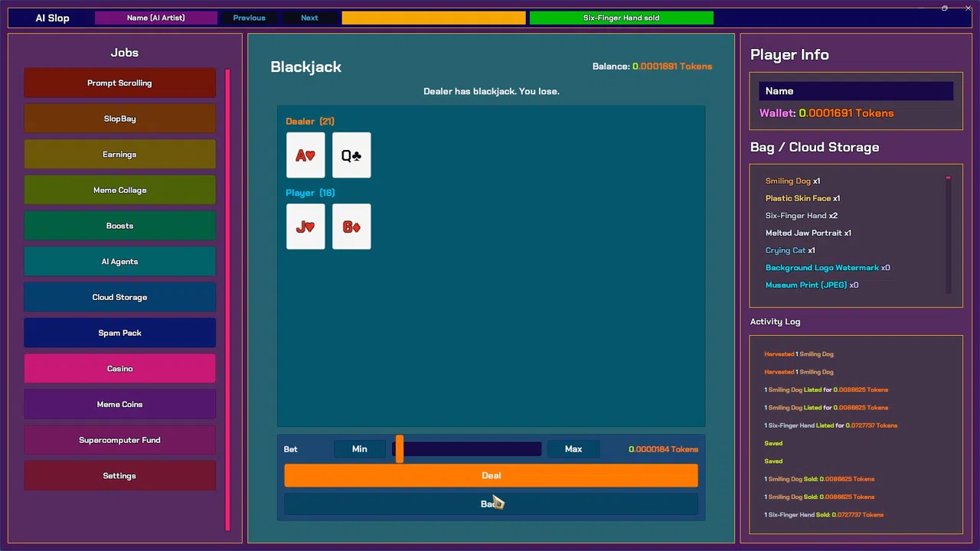Open Settings from the Jobs list
This screenshot has height=551, width=980.
119,476
